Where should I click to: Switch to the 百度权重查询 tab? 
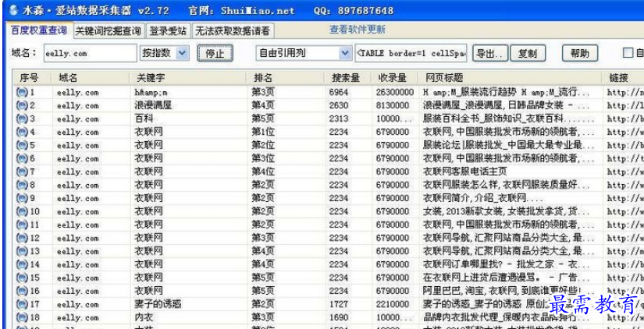point(38,30)
